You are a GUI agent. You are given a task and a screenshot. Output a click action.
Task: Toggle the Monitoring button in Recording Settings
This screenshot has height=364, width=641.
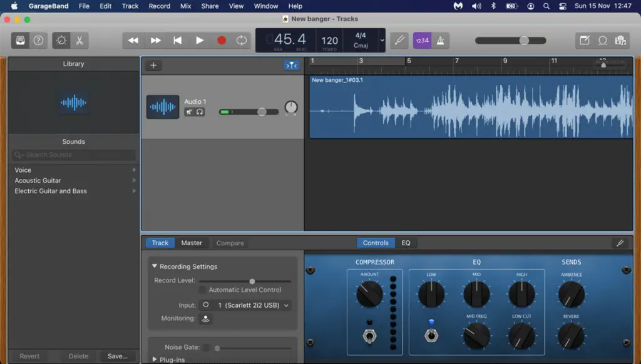click(205, 318)
